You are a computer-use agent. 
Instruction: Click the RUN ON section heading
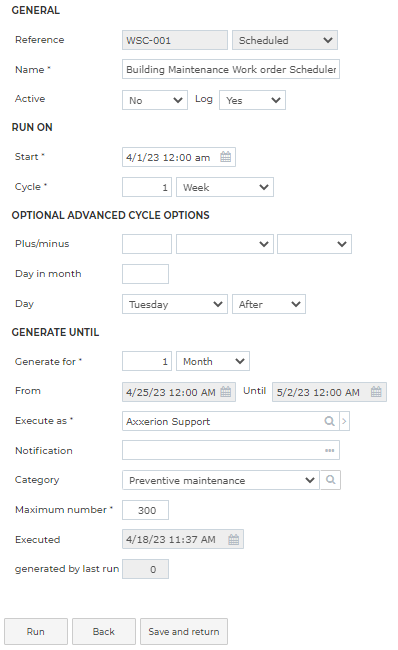click(x=32, y=127)
